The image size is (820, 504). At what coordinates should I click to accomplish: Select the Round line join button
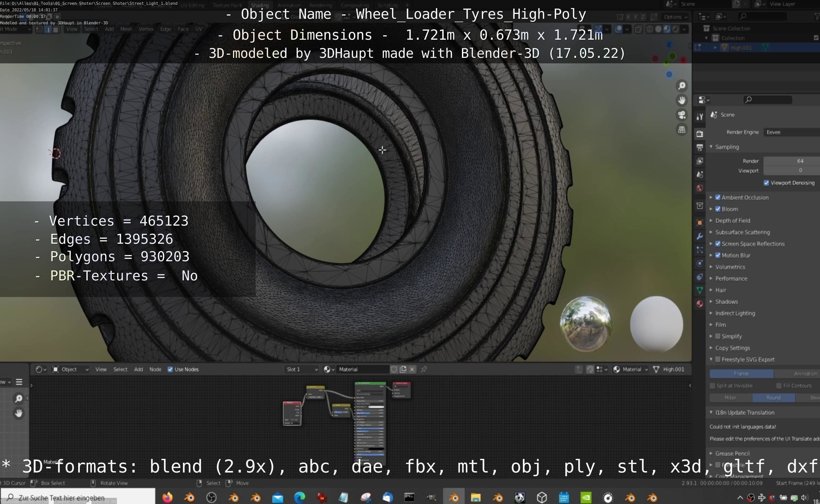point(773,398)
